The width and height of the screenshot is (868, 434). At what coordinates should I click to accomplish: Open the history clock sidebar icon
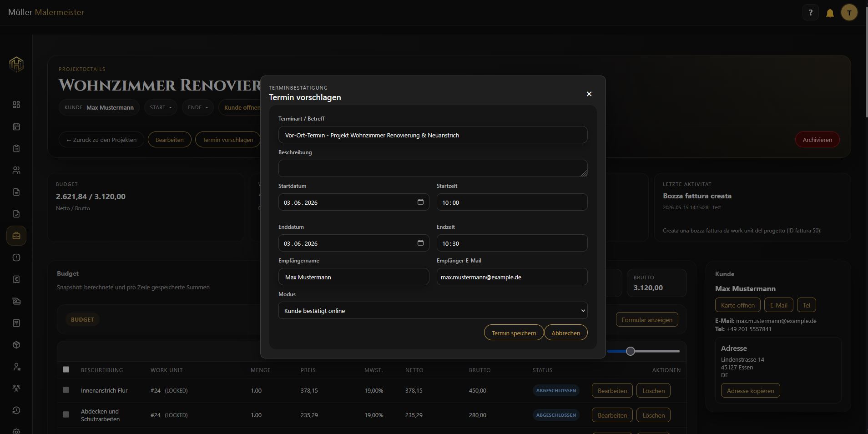tap(16, 410)
